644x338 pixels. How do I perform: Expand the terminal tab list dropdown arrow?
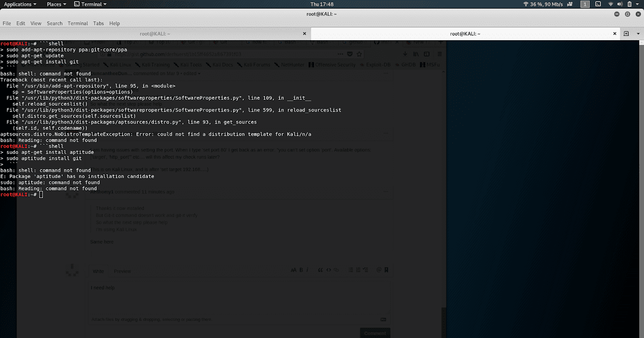638,33
